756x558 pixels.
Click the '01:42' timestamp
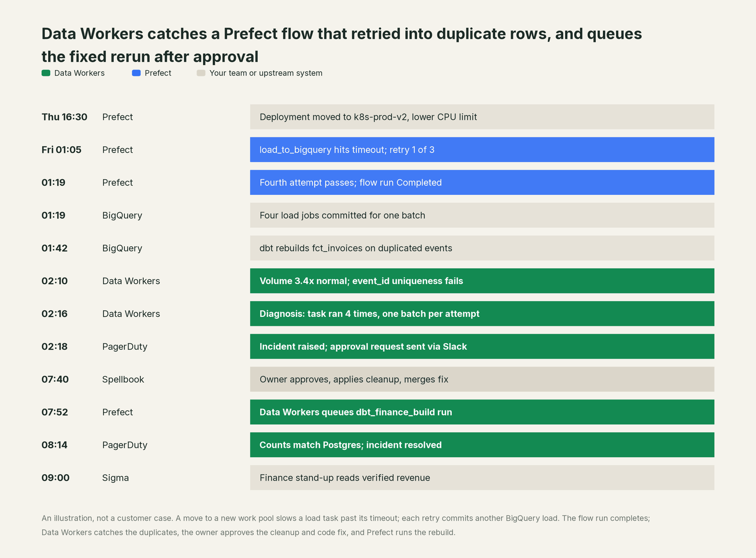coord(54,248)
